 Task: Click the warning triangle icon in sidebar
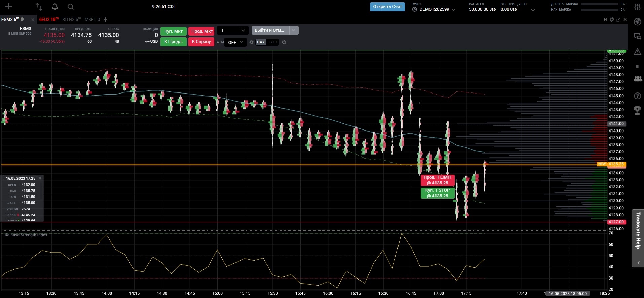click(x=637, y=51)
